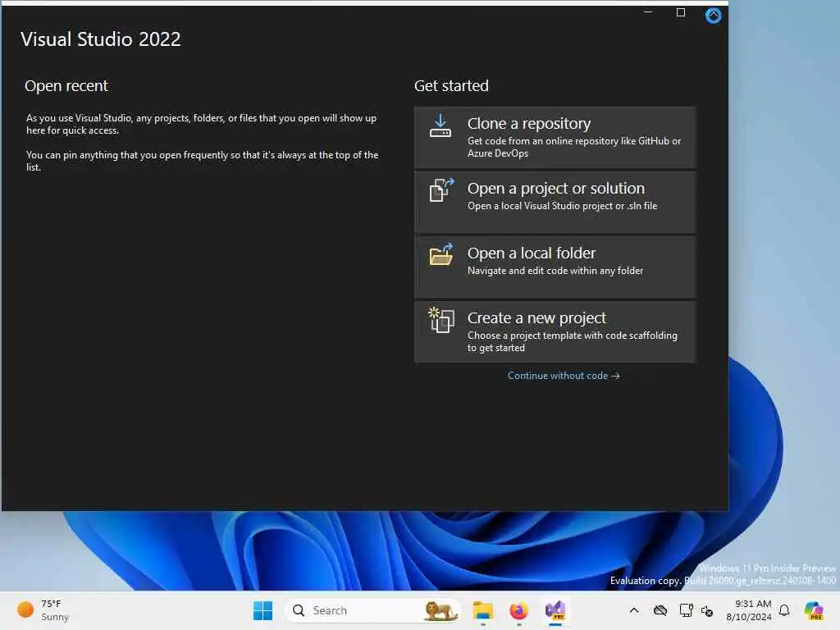Choose Open a project or solution
Screen dimensions: 840x630
[x=555, y=203]
